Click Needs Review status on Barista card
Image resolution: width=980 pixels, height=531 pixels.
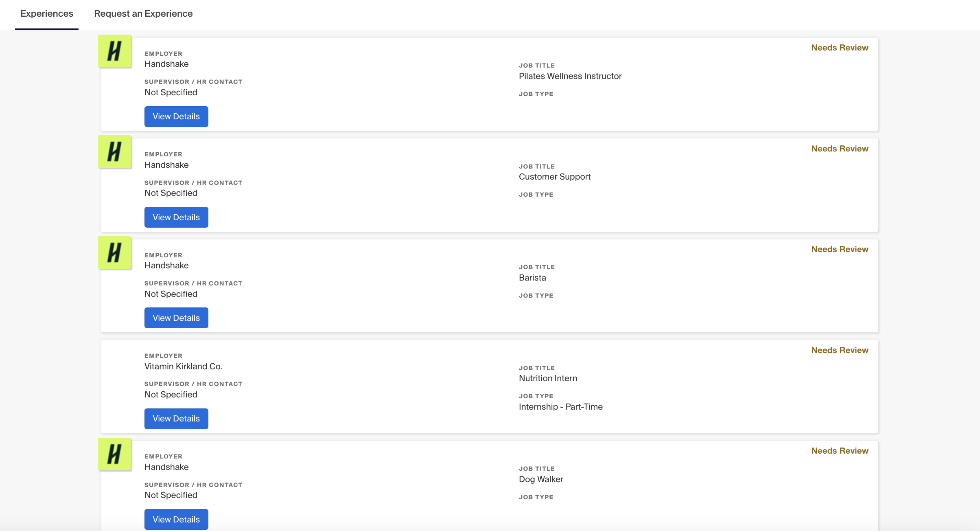(840, 249)
